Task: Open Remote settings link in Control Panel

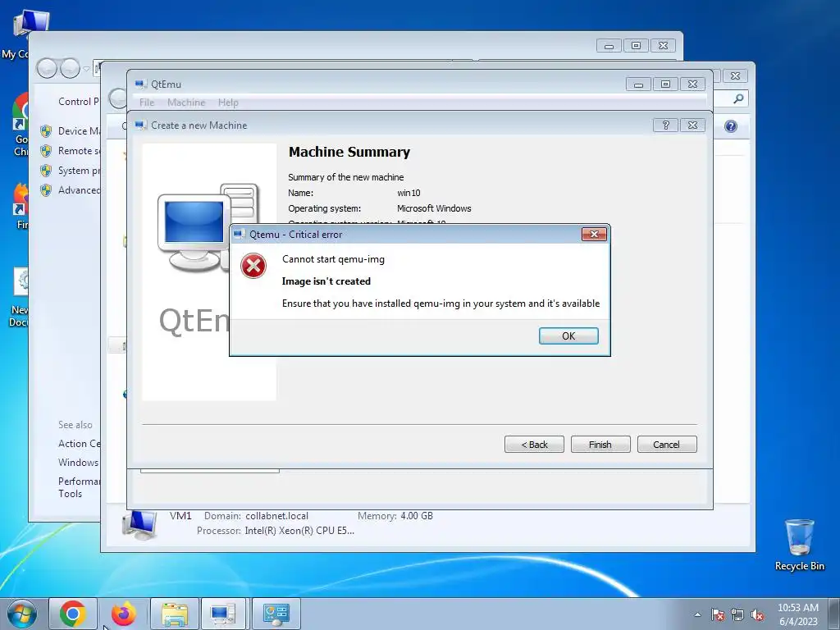Action: (x=78, y=151)
